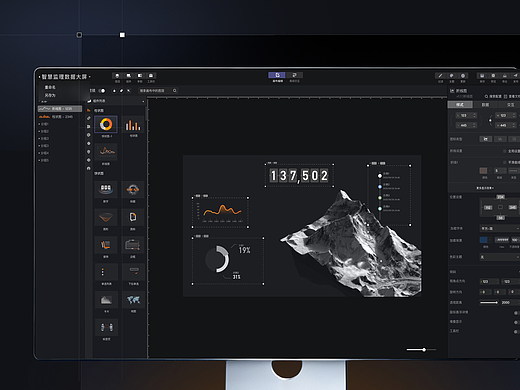Click the highlighted center mode icon in top toolbar
The width and height of the screenshot is (520, 390).
pos(277,75)
